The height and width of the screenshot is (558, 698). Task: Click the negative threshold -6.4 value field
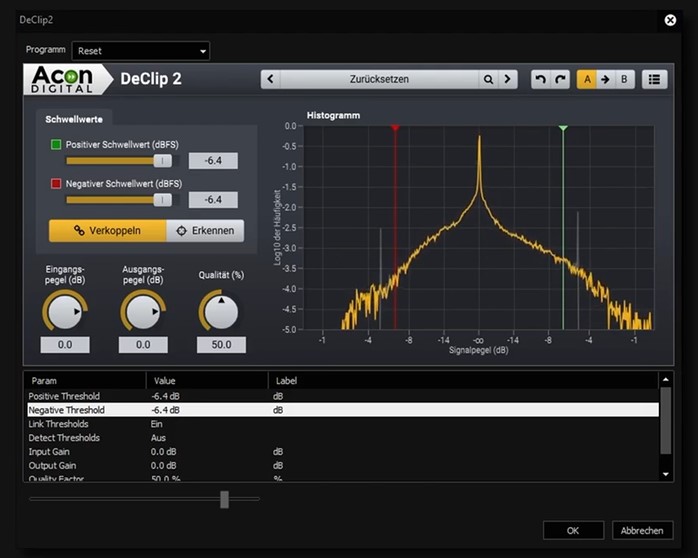(x=213, y=200)
